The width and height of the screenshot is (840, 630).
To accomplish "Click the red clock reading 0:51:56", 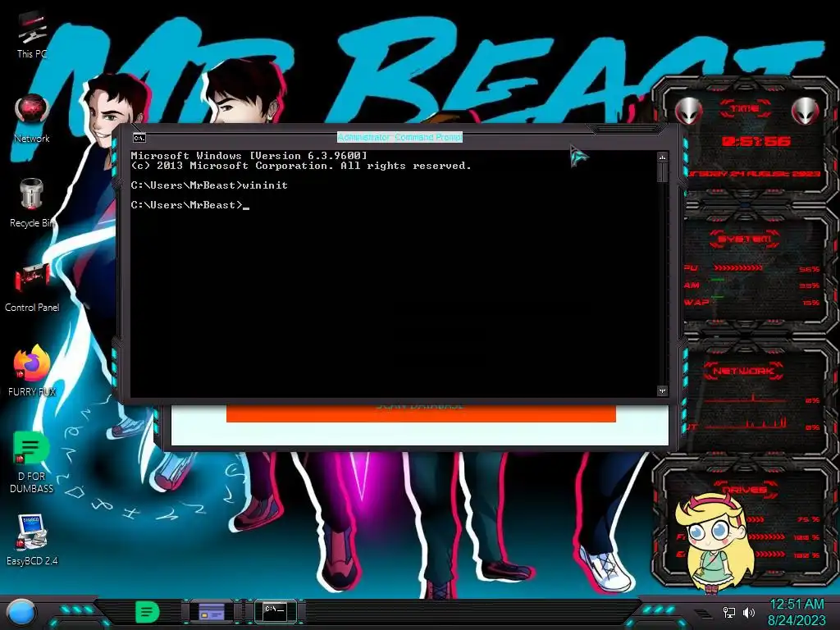I will pos(756,141).
